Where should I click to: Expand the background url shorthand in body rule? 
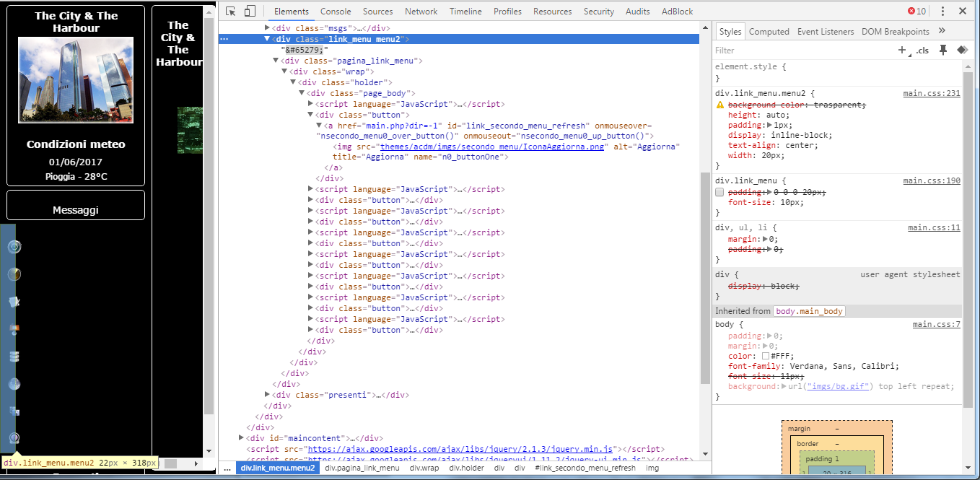784,387
